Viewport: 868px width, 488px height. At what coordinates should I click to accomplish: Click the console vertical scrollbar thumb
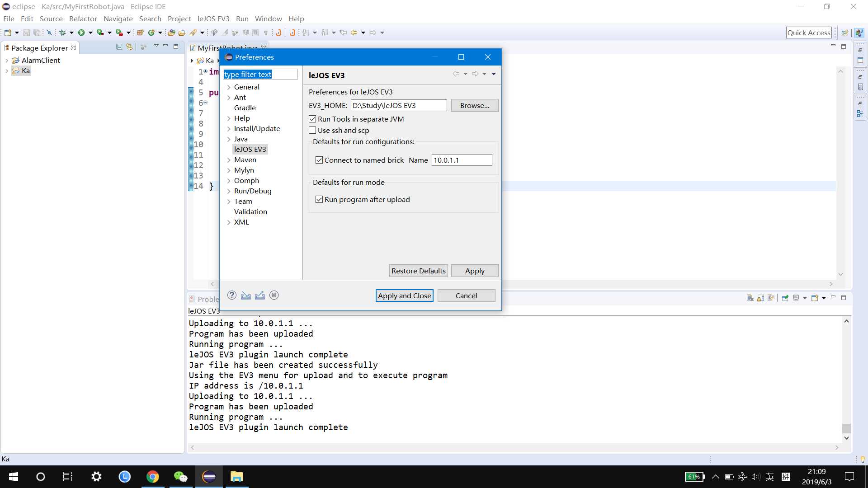846,428
